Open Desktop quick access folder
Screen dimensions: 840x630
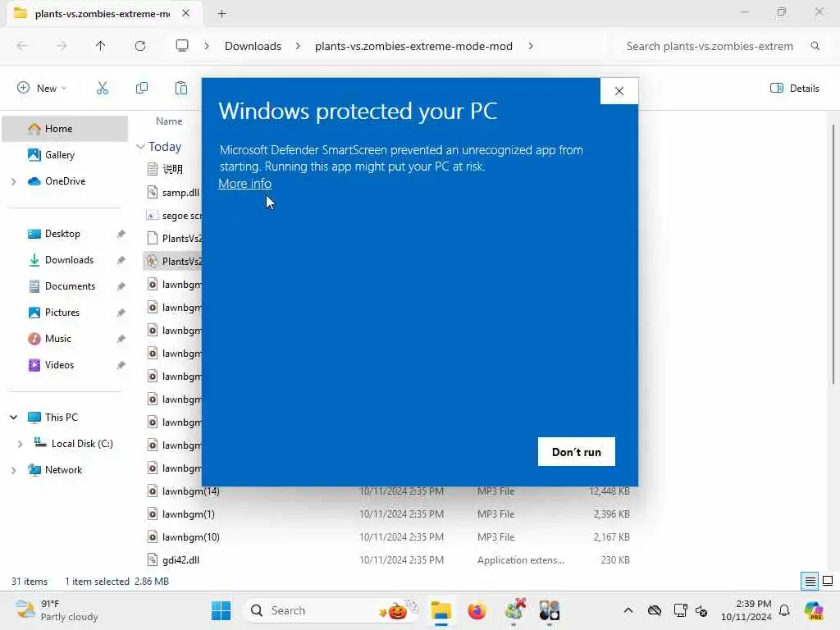(62, 234)
